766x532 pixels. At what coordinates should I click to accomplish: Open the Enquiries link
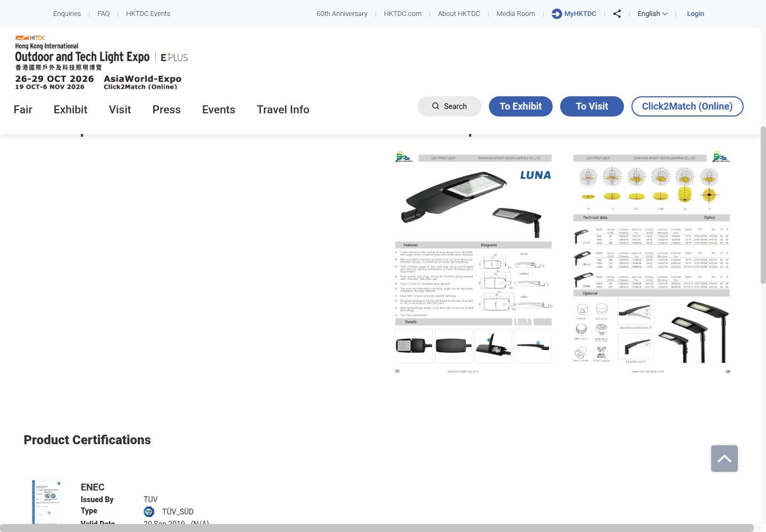(x=67, y=14)
